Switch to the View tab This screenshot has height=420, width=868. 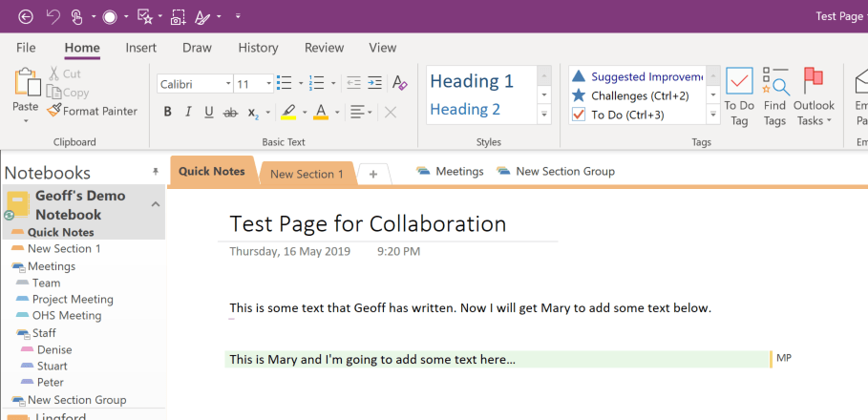coord(383,48)
